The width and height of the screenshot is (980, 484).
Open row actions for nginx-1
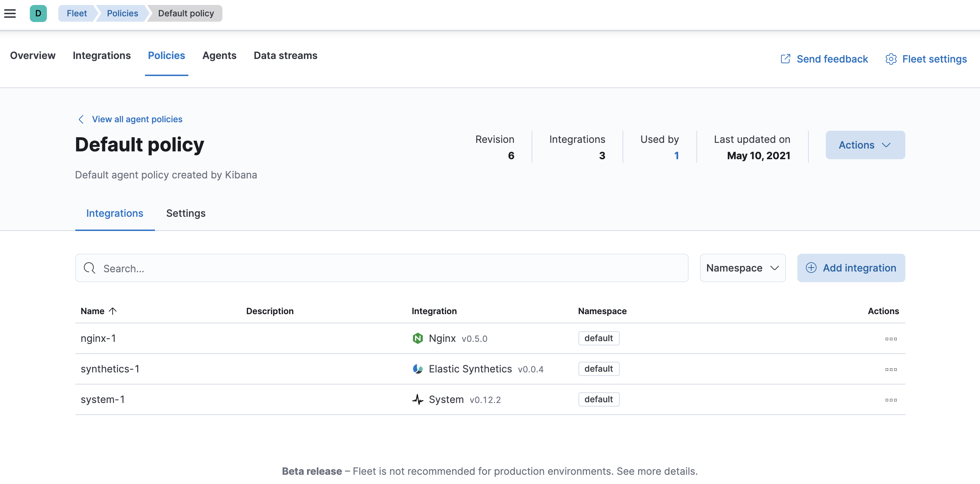[892, 339]
